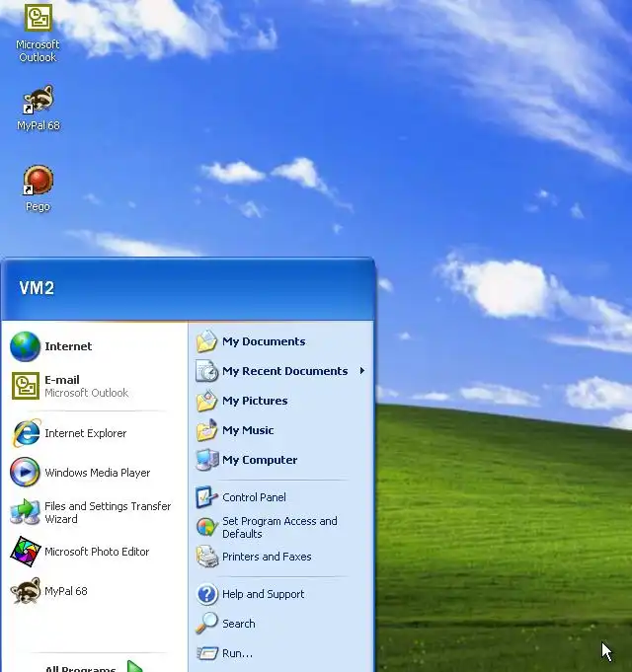This screenshot has width=632, height=672.
Task: Choose Run... from the Start menu
Action: click(x=280, y=653)
